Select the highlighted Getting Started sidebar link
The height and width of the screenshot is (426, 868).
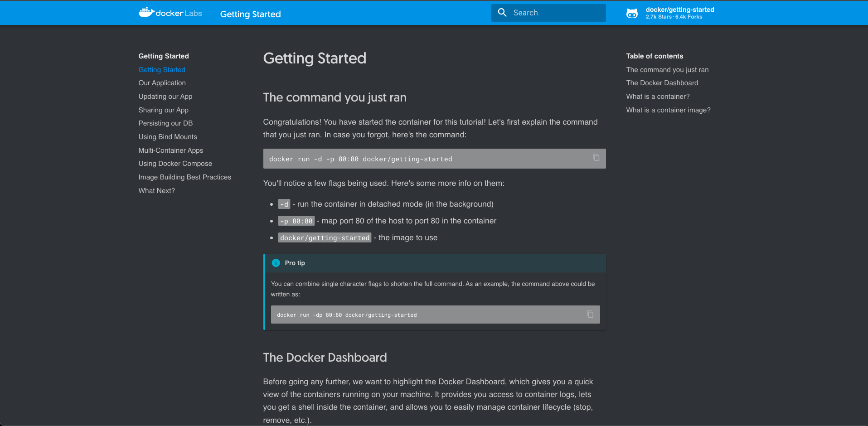tap(162, 70)
